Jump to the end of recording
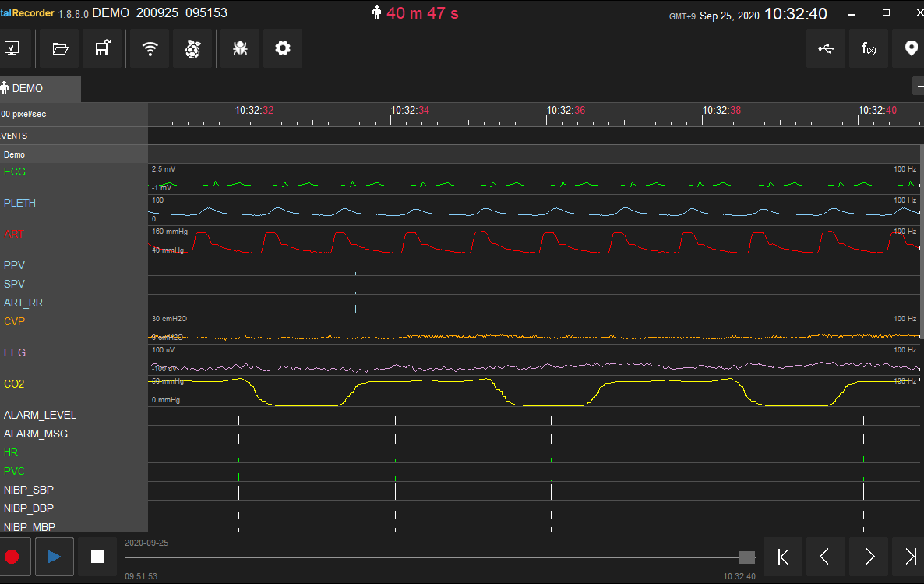924x584 pixels. [909, 556]
